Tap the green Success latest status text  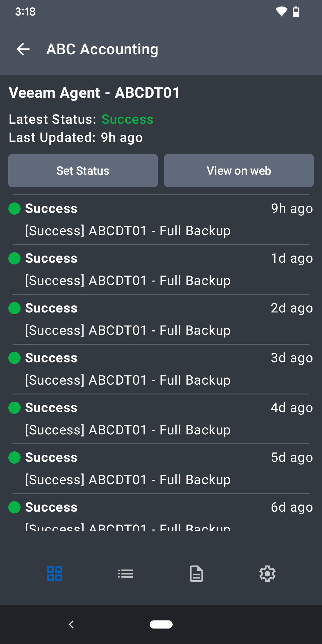tap(127, 119)
